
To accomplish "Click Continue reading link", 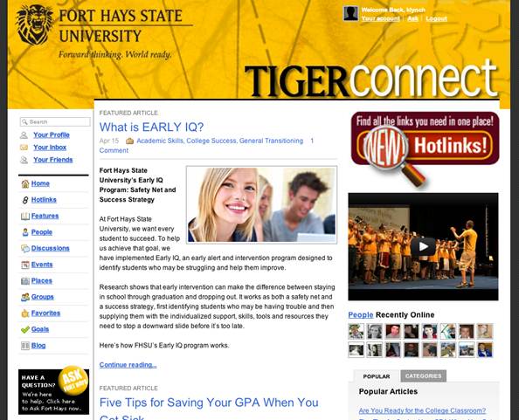I will pos(128,365).
